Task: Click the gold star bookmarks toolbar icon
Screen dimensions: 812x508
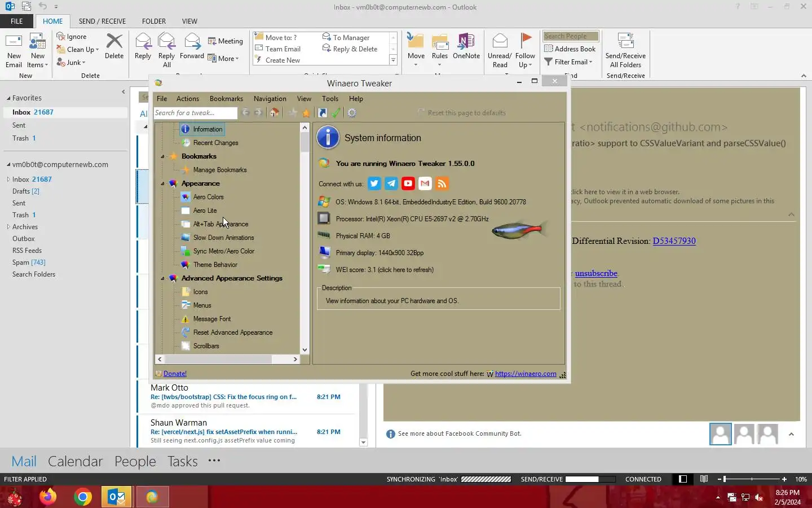Action: (x=306, y=113)
